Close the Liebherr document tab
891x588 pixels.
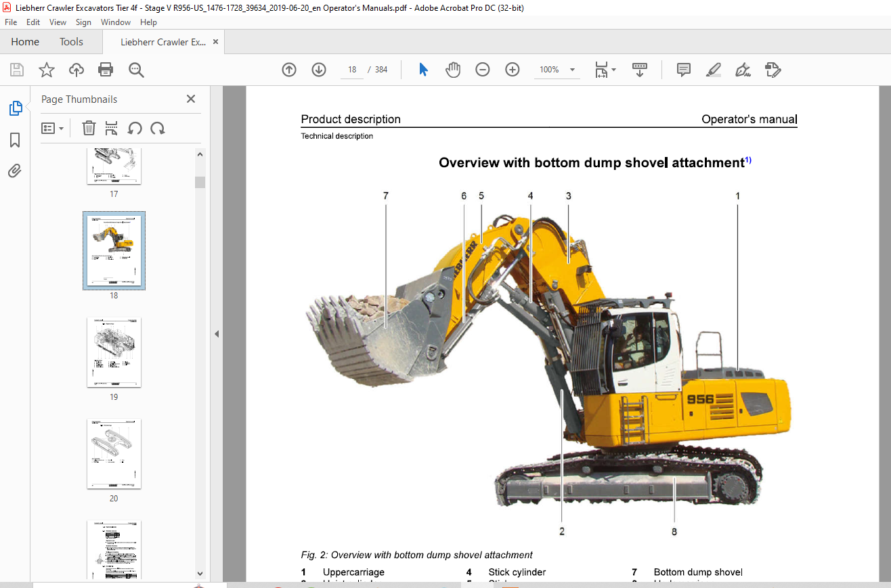coord(216,42)
